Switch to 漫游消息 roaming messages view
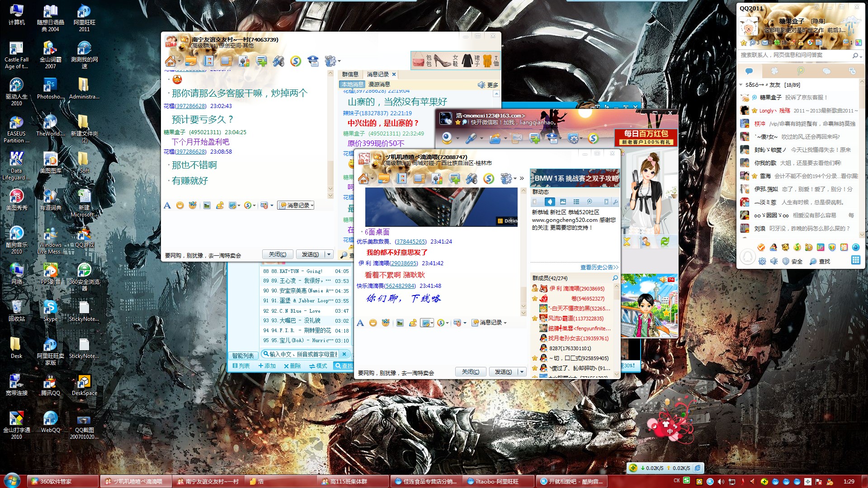 (379, 84)
